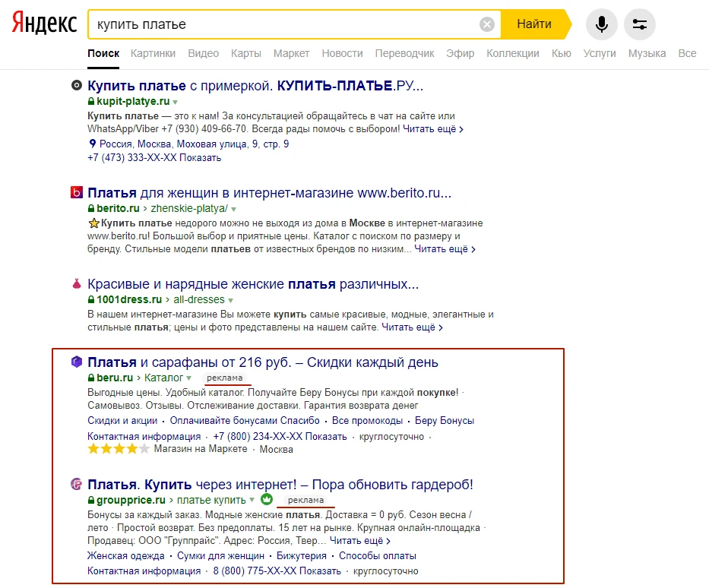Expand the kupit-platye.ru dropdown arrow
The width and height of the screenshot is (709, 588).
click(x=176, y=102)
